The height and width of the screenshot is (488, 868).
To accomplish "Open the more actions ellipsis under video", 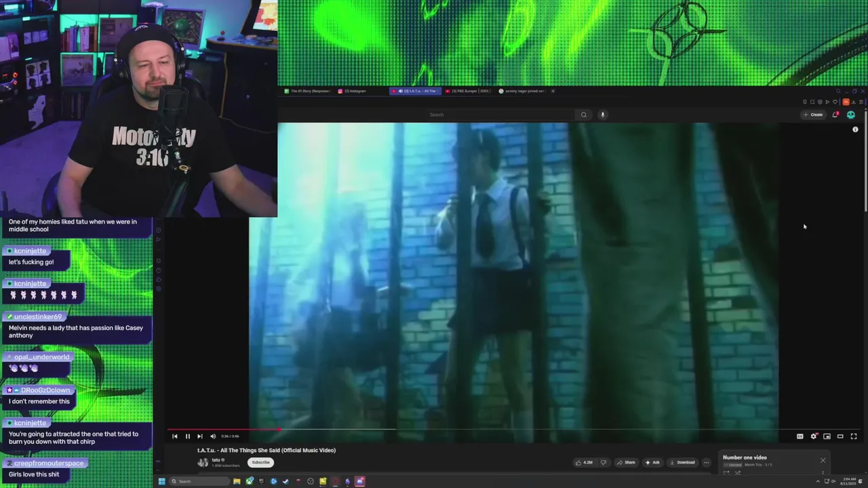I will click(x=707, y=462).
